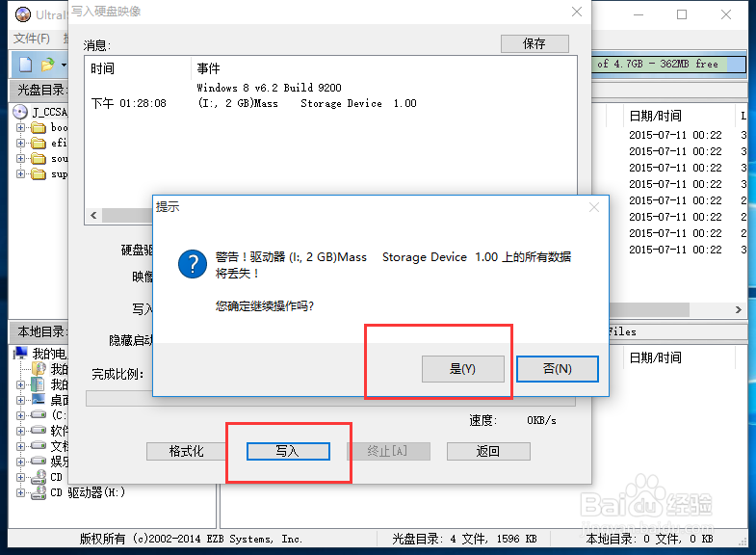Select the boot folder icon
Screen dimensions: 756x555
[39, 128]
